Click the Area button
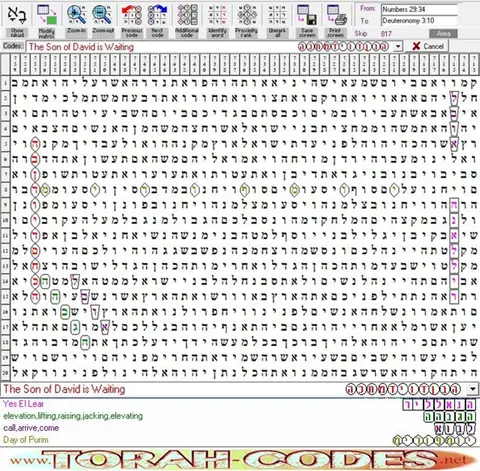The height and width of the screenshot is (471, 480). click(x=443, y=34)
